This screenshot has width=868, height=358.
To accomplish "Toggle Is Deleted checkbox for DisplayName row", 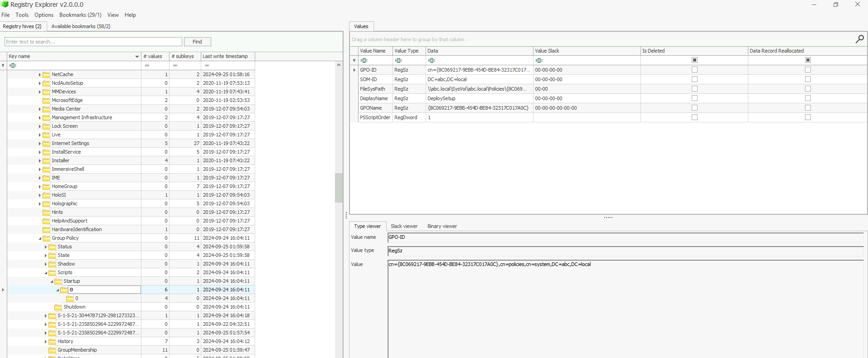I will click(694, 98).
